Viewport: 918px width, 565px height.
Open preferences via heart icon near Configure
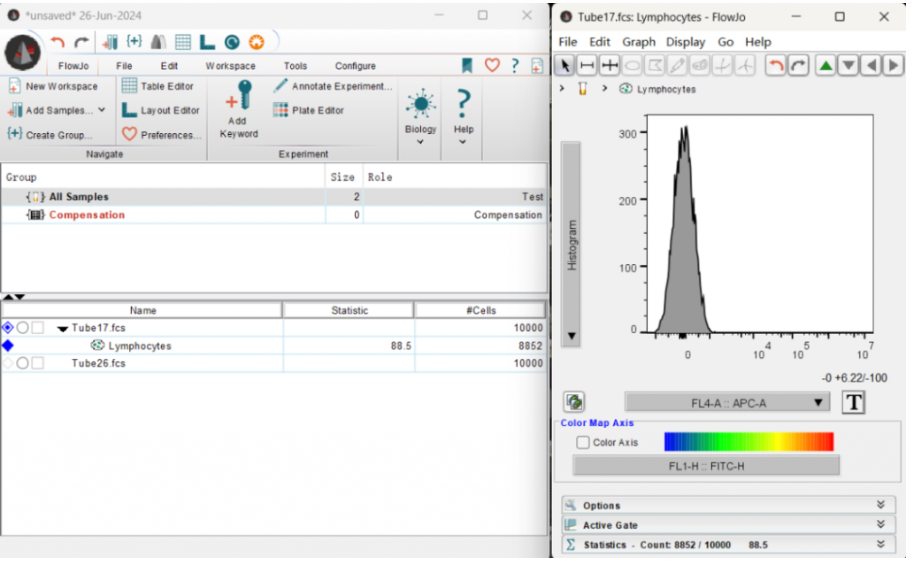coord(492,65)
